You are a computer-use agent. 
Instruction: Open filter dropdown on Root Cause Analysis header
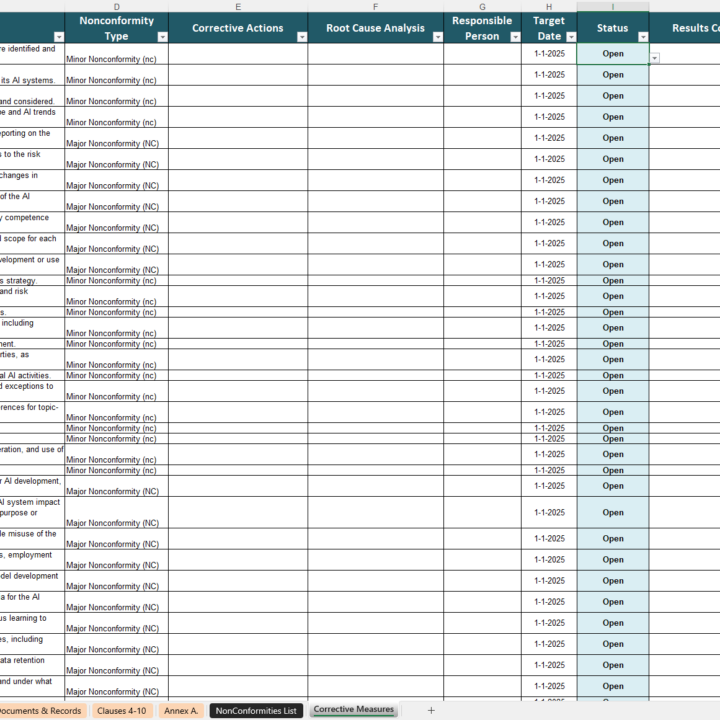tap(438, 37)
